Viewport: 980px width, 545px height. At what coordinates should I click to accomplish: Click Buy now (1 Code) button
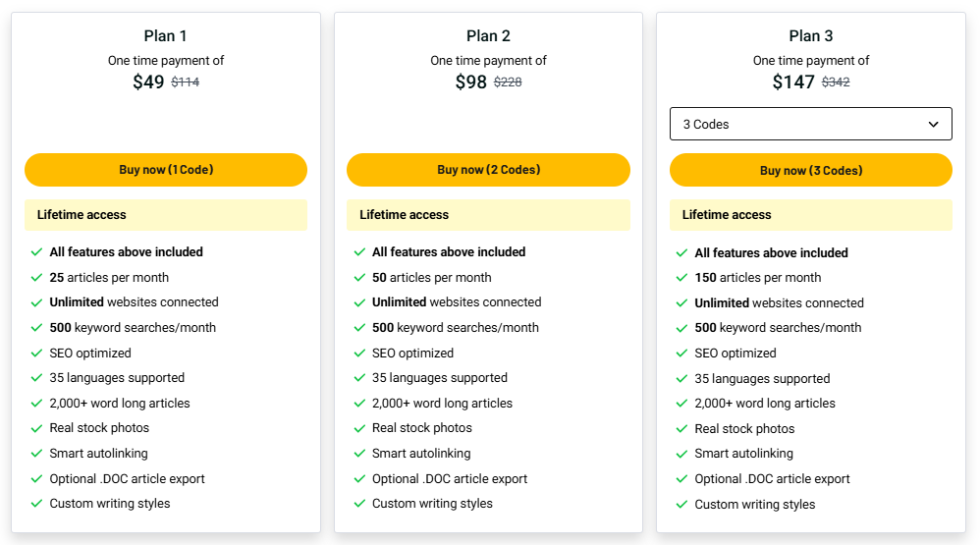166,170
